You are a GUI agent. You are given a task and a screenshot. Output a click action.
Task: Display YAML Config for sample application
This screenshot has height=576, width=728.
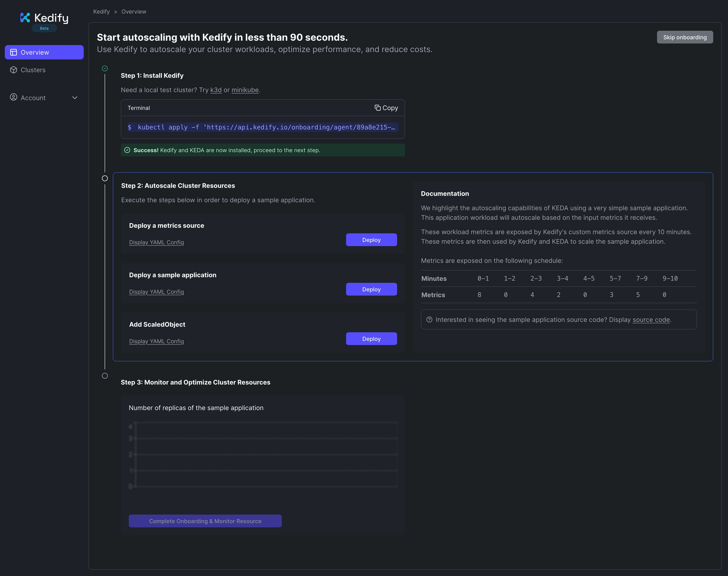(156, 292)
